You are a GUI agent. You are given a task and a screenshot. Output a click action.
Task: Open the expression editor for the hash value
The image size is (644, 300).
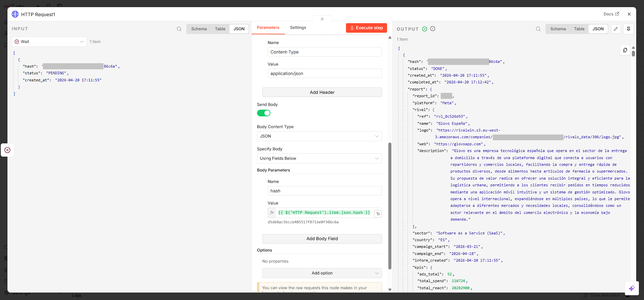point(378,214)
